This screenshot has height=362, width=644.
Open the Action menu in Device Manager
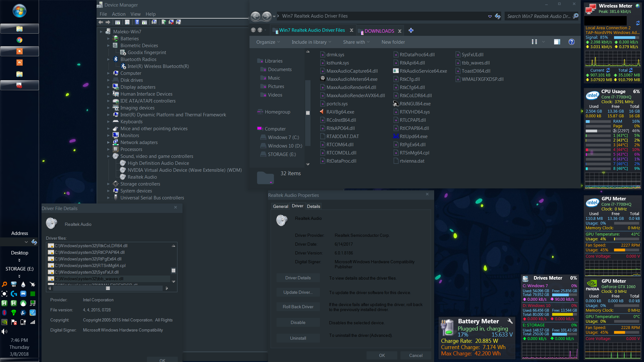click(119, 14)
